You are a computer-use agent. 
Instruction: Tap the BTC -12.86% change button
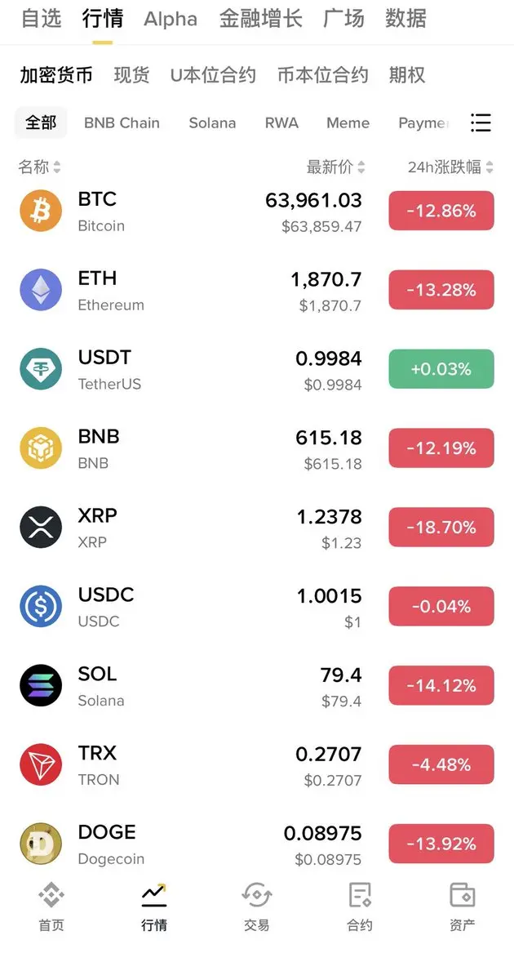click(x=441, y=211)
